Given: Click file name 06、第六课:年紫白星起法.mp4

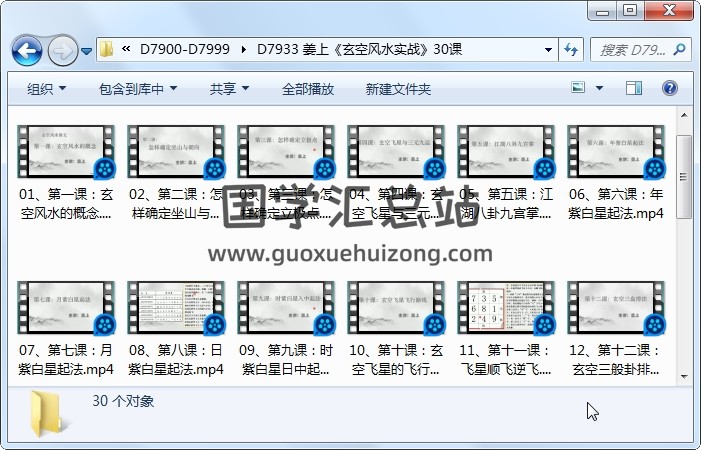Looking at the screenshot, I should 616,204.
